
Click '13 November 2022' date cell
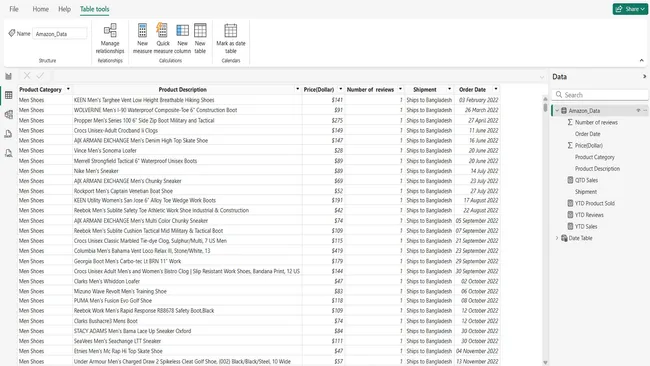[477, 361]
